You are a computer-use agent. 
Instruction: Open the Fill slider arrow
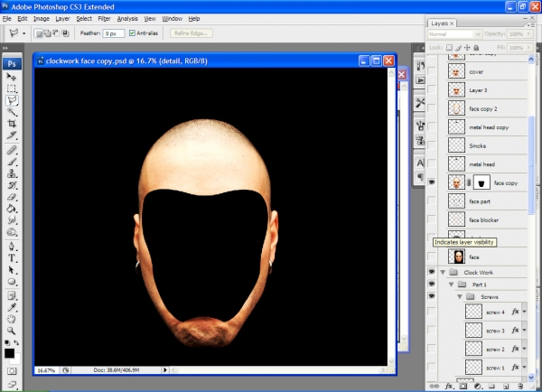pyautogui.click(x=528, y=47)
